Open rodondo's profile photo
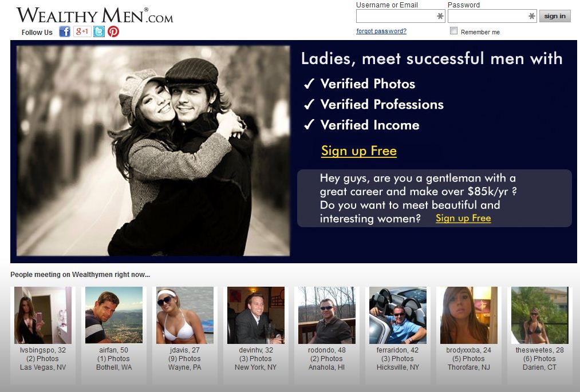Screen dimensions: 580x392 pyautogui.click(x=327, y=315)
